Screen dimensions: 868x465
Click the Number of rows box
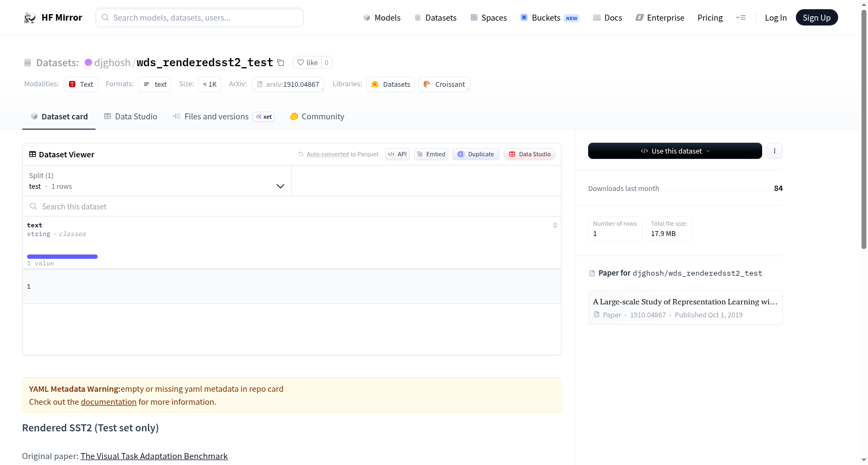[x=615, y=229]
